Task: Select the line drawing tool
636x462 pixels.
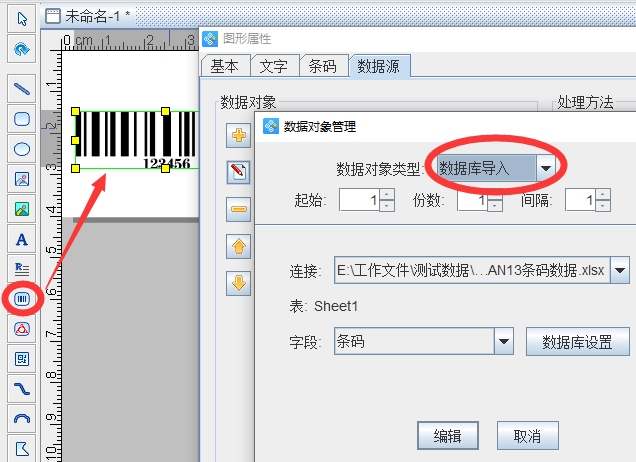Action: click(21, 88)
